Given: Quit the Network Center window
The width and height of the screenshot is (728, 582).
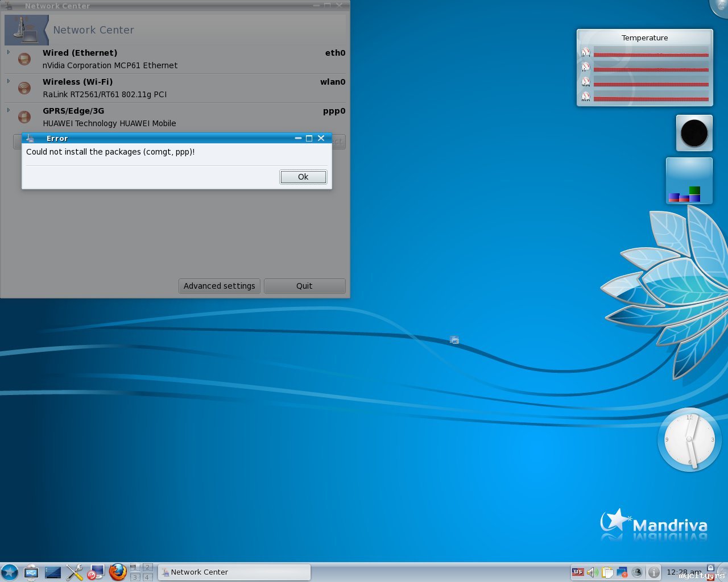Looking at the screenshot, I should pyautogui.click(x=304, y=286).
